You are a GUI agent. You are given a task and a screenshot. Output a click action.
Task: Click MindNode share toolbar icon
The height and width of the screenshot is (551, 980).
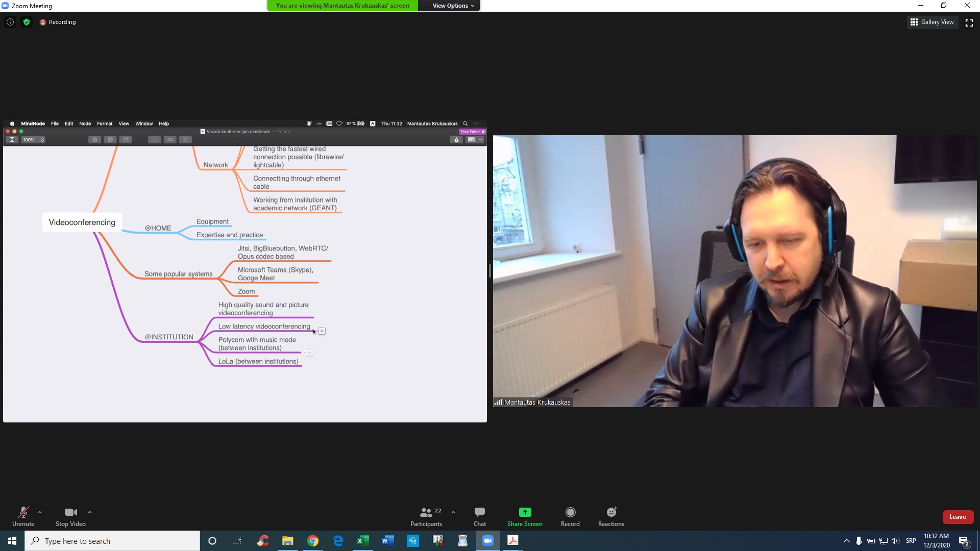click(456, 140)
